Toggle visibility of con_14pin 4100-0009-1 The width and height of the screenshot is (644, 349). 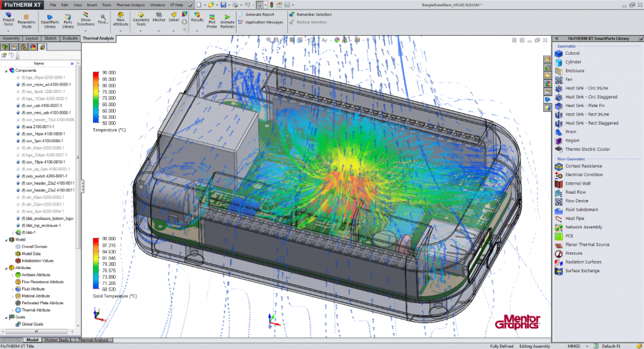[x=18, y=134]
